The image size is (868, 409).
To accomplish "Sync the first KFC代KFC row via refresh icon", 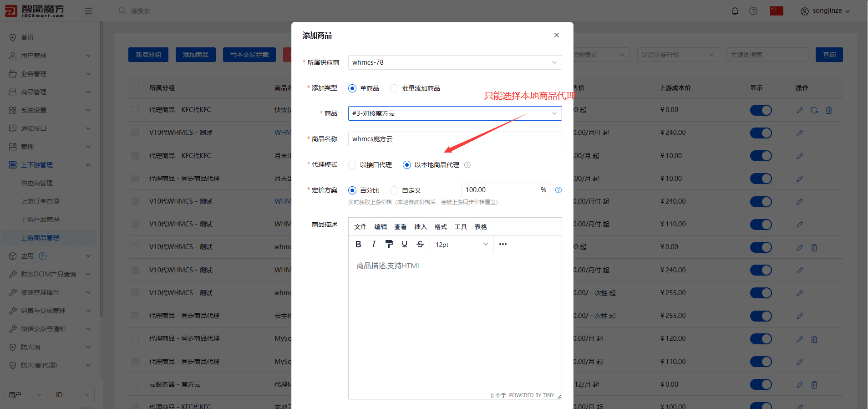I will click(x=814, y=110).
